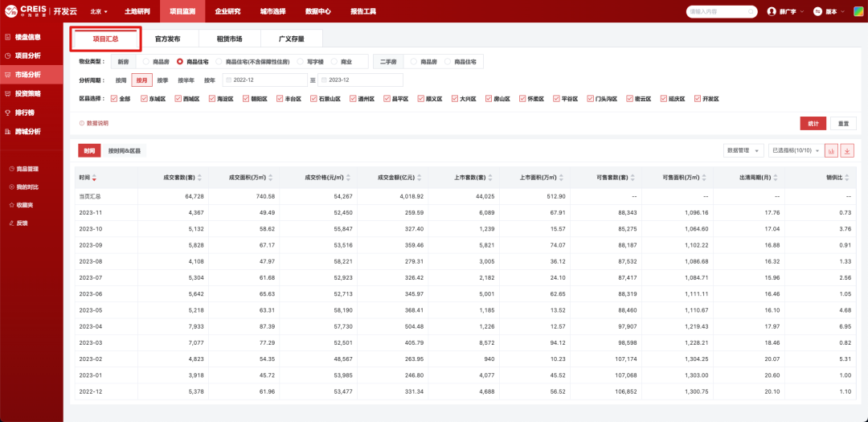
Task: Sort by 成交价格(元/㎡) column arrows
Action: coord(349,178)
